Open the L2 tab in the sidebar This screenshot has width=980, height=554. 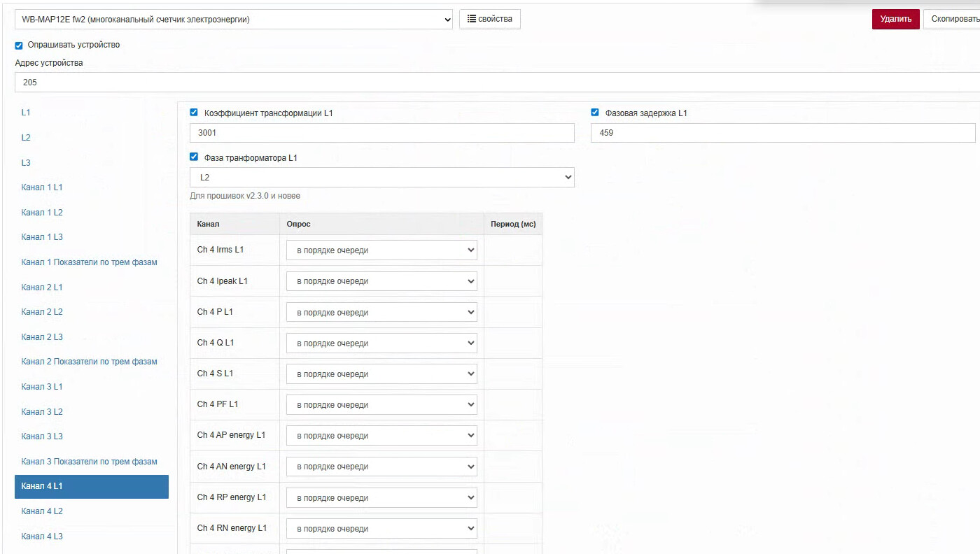(26, 138)
